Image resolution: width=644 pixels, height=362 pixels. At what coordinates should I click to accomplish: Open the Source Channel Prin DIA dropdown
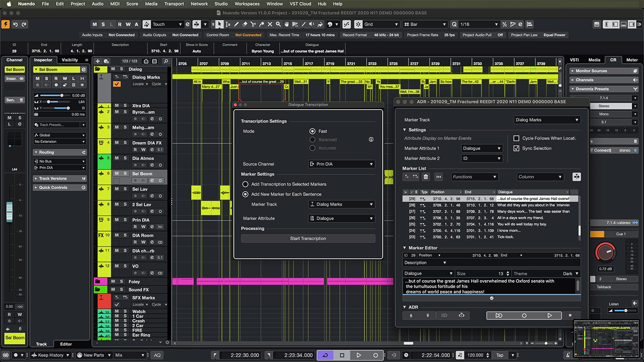tap(341, 164)
